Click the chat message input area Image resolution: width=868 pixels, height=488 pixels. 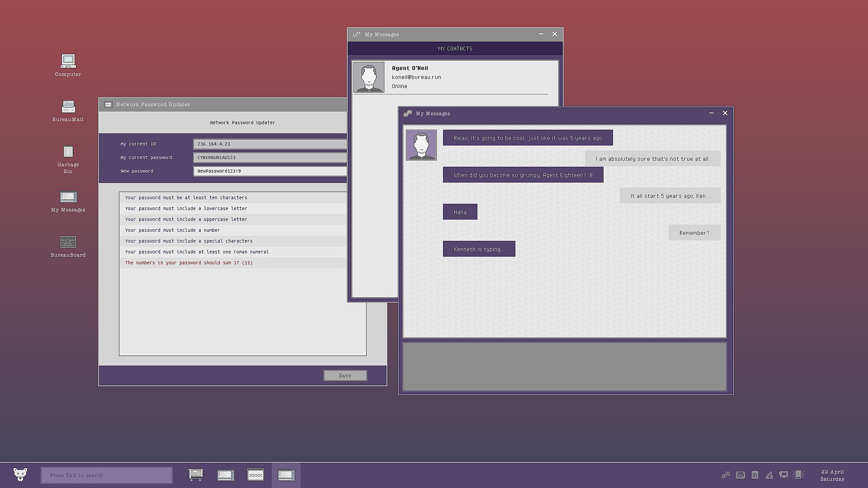pos(564,366)
